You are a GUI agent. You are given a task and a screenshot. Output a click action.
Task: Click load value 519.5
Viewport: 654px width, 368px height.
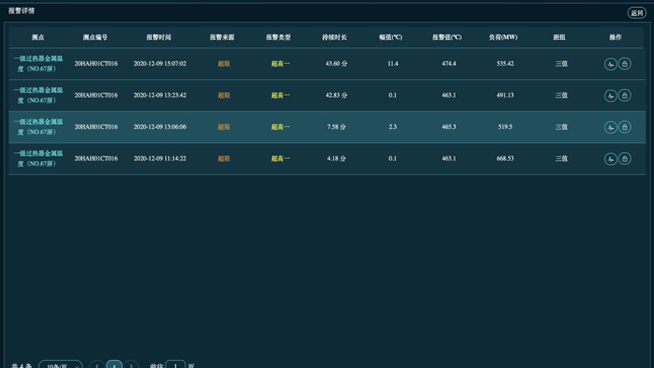tap(505, 127)
